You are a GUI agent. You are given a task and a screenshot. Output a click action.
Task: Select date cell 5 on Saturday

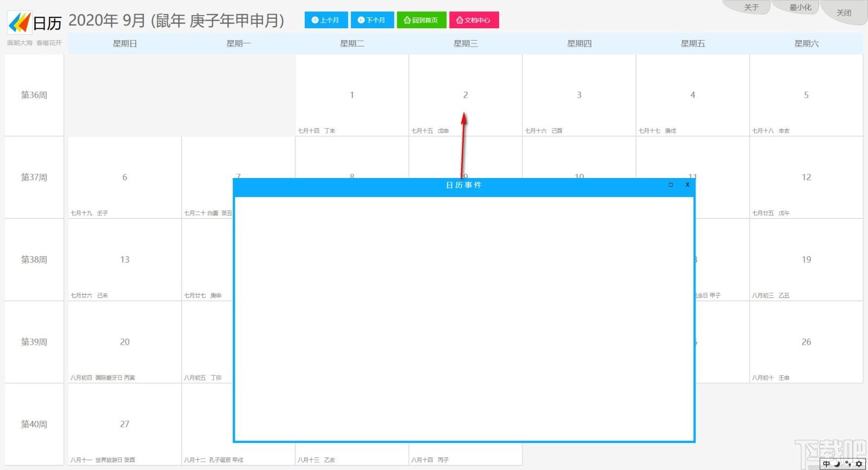point(806,95)
